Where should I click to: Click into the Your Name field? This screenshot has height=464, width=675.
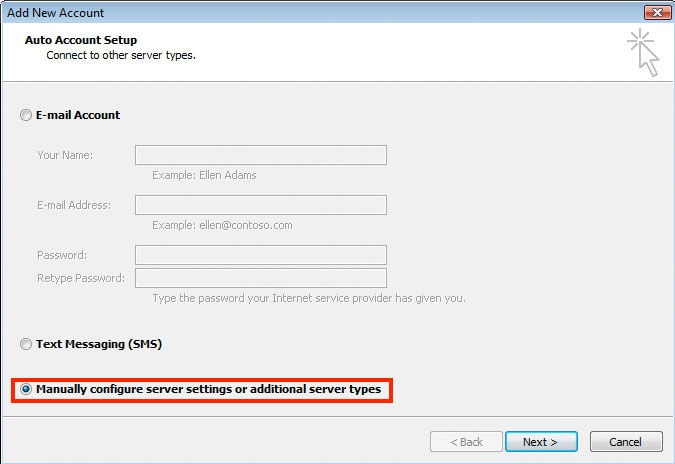click(x=261, y=155)
